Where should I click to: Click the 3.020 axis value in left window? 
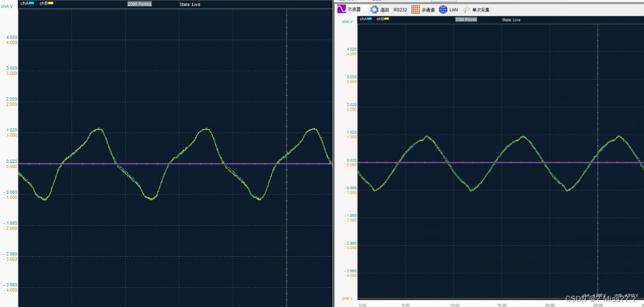tap(12, 69)
